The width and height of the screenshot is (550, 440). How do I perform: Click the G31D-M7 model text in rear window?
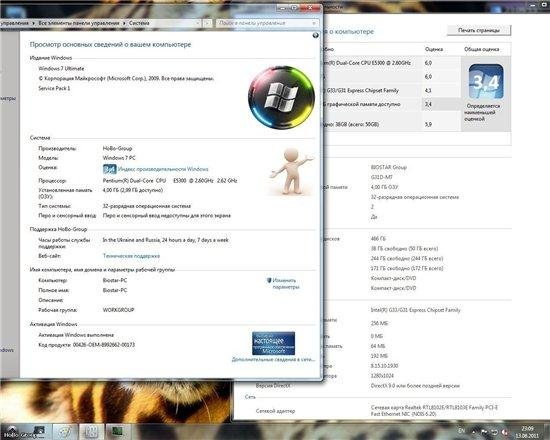click(382, 177)
